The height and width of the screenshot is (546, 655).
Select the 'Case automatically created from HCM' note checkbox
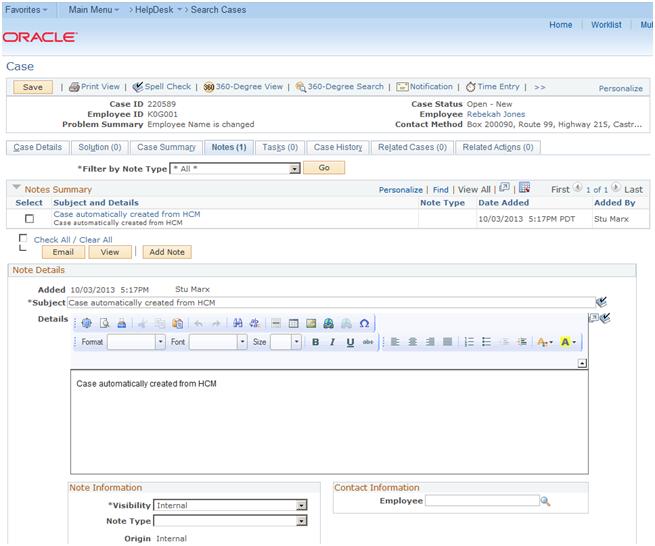(29, 218)
